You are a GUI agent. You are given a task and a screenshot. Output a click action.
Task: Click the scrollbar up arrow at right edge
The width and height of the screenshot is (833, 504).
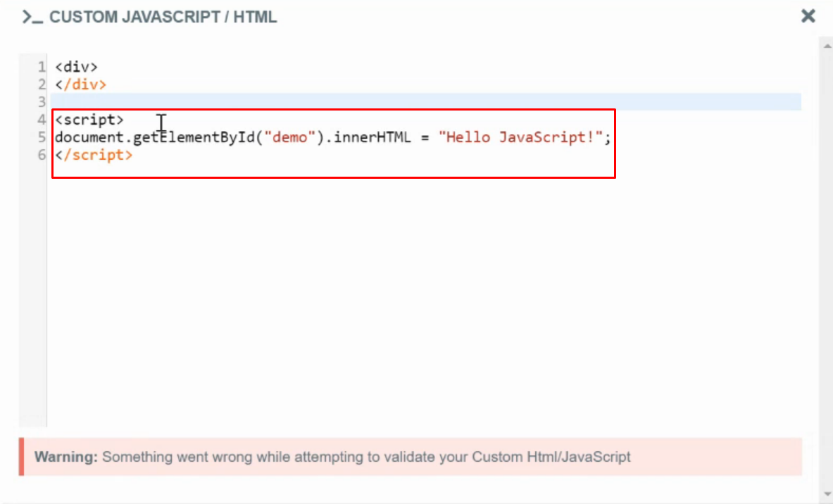[x=827, y=46]
